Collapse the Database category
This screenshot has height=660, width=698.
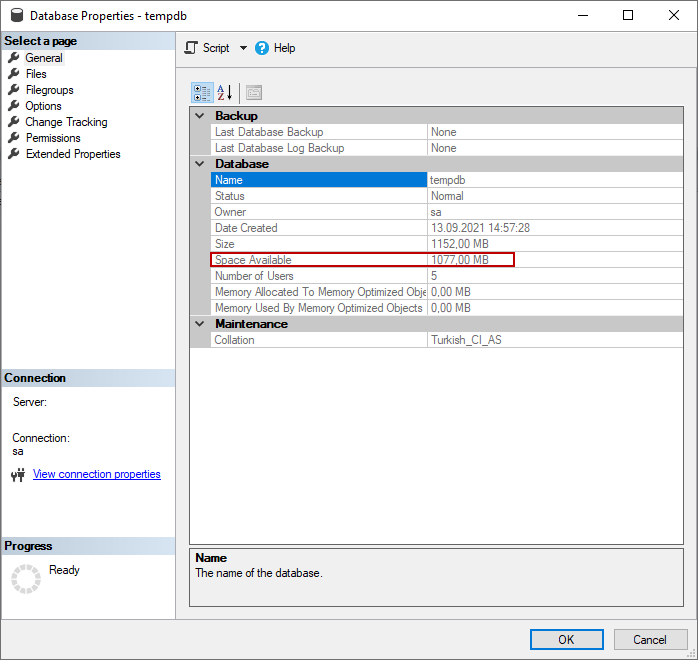coord(200,164)
